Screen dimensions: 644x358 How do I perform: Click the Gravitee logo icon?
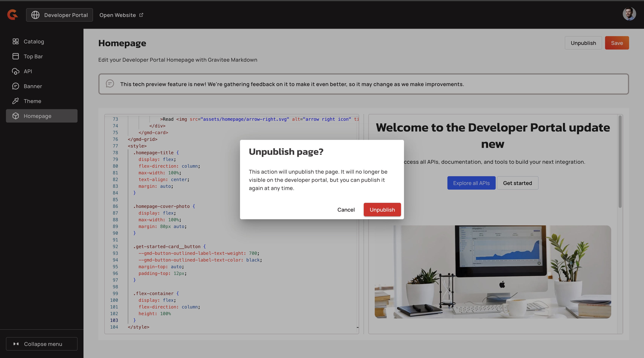click(12, 15)
